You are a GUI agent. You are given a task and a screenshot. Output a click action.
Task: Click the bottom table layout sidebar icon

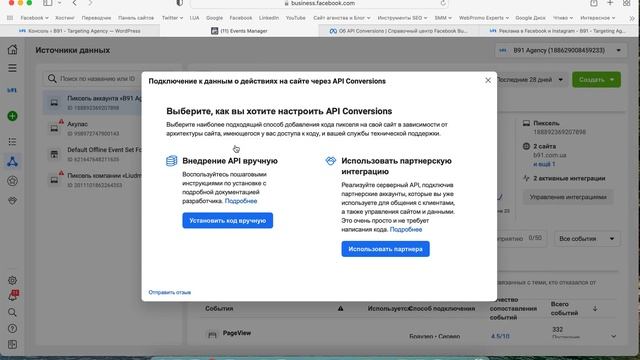point(12,344)
